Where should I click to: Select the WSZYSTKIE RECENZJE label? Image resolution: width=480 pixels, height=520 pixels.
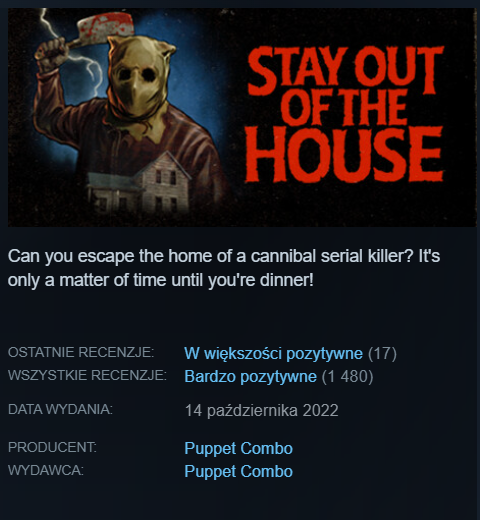tap(87, 376)
